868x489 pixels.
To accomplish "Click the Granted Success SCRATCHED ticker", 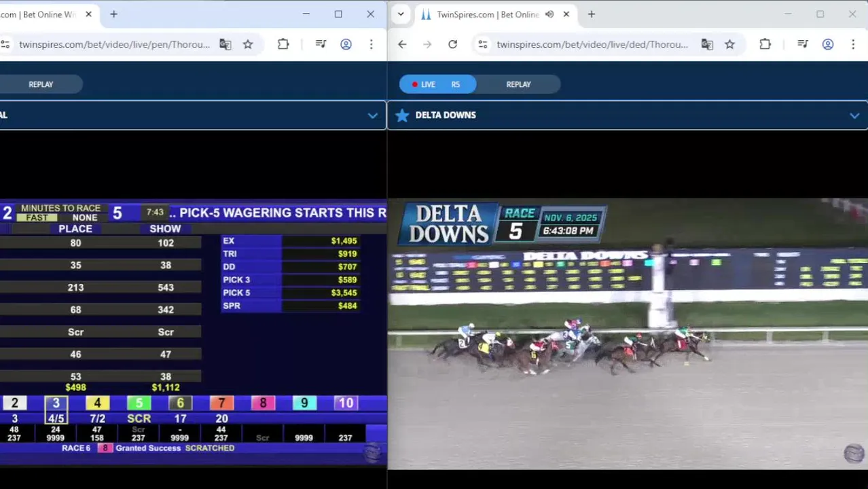I will [148, 448].
